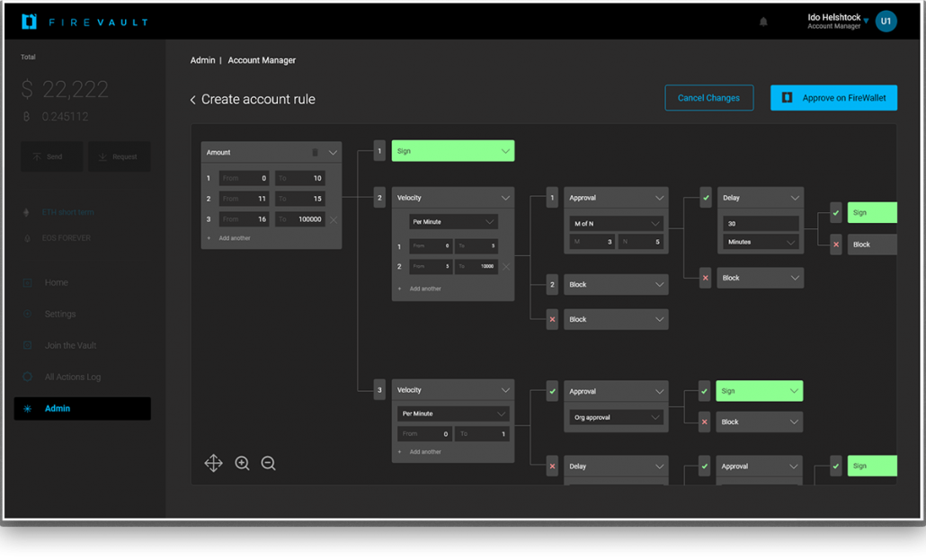The image size is (926, 560).
Task: Click the U1 user avatar
Action: pos(886,22)
